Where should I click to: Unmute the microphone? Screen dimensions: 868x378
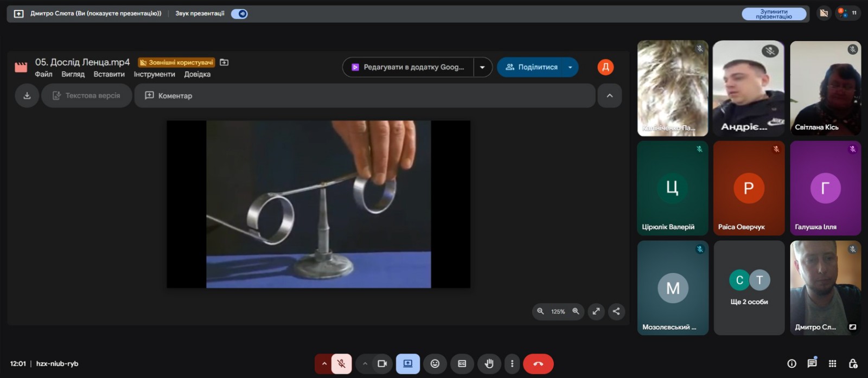point(341,364)
